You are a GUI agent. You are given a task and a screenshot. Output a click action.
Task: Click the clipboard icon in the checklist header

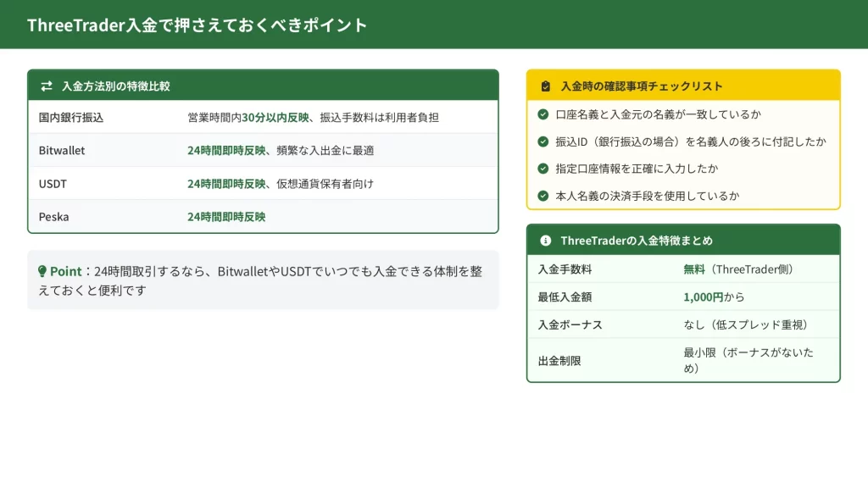tap(546, 86)
